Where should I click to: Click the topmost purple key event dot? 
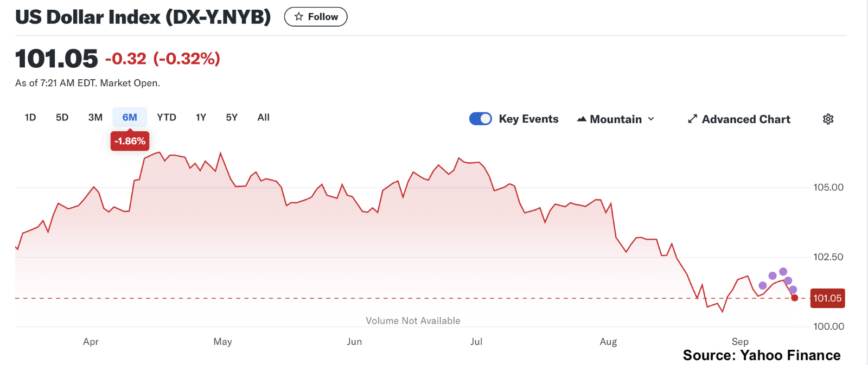[783, 272]
